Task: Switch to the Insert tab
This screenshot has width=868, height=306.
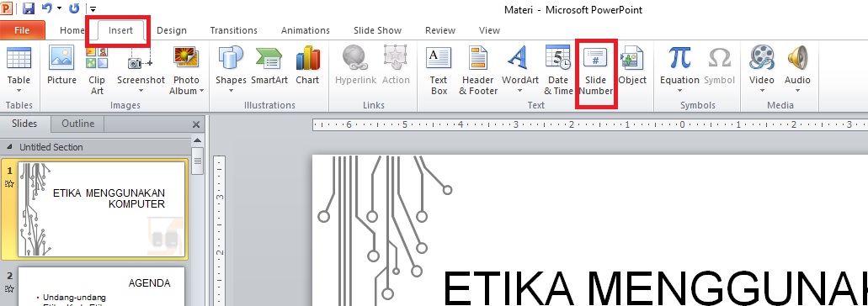Action: pos(120,30)
